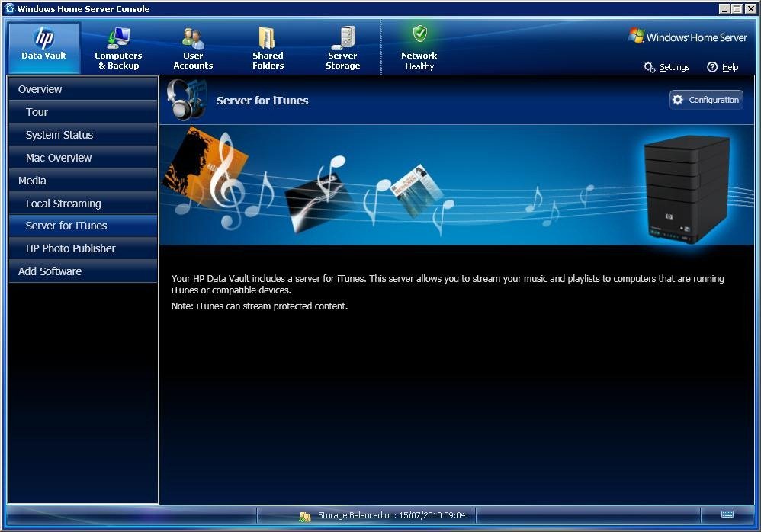Viewport: 761px width, 532px height.
Task: Open Computers & Backup tab
Action: coord(118,47)
